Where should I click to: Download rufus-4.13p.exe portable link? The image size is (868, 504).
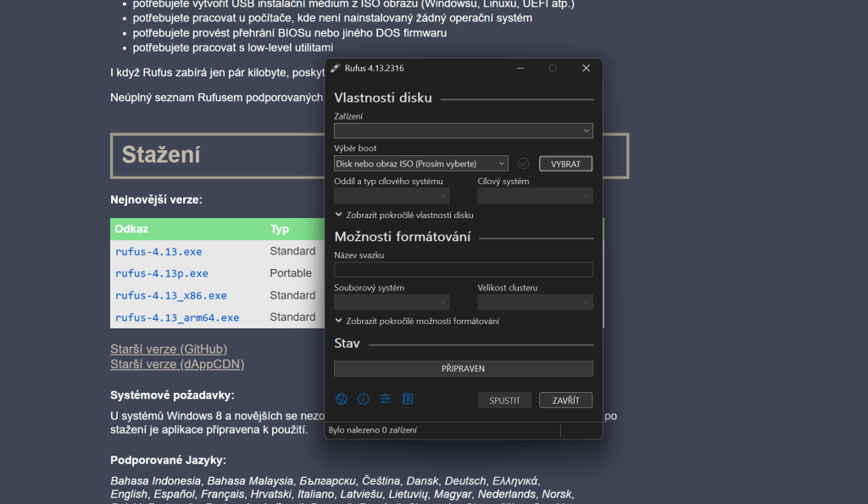coord(162,274)
